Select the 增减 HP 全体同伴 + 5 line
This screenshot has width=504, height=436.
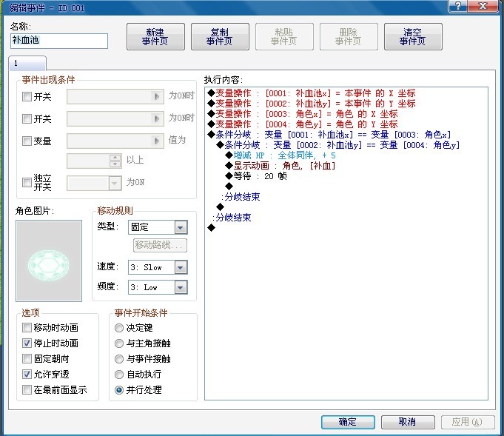(280, 155)
